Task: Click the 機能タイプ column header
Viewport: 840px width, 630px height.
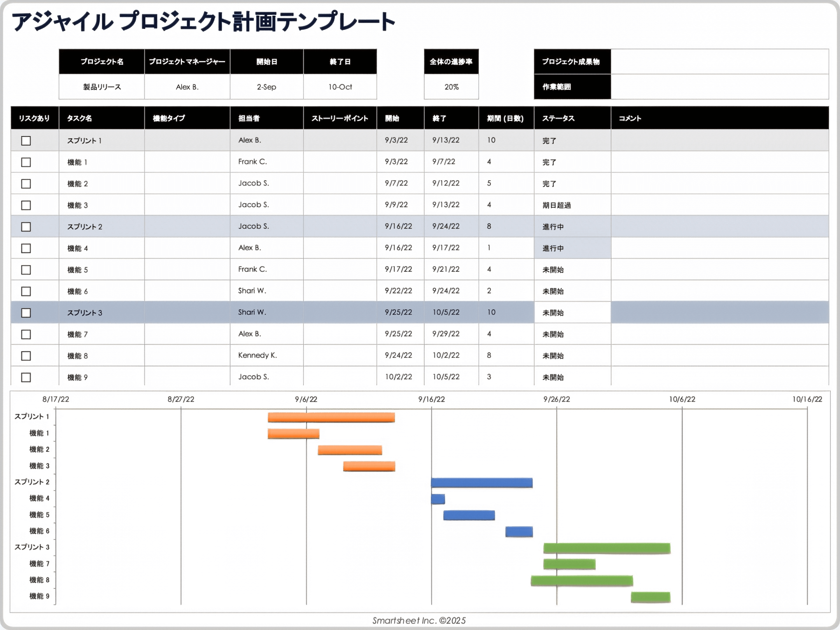Action: click(187, 118)
